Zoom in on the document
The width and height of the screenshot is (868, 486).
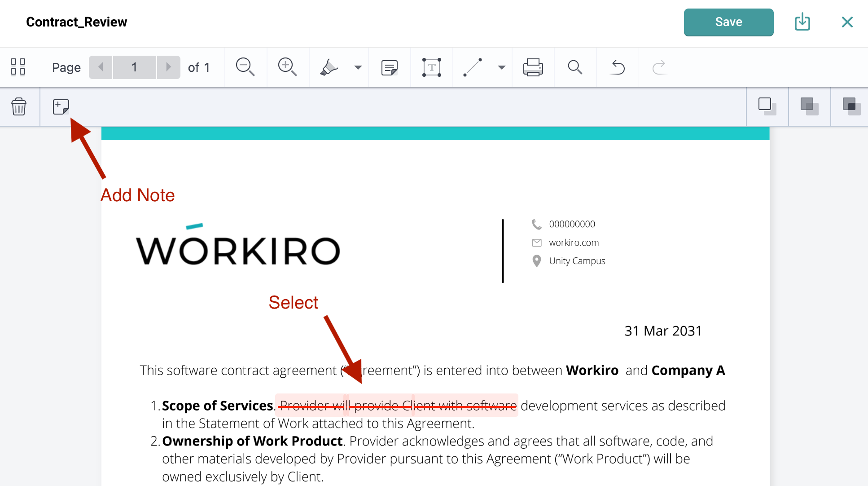(x=287, y=67)
